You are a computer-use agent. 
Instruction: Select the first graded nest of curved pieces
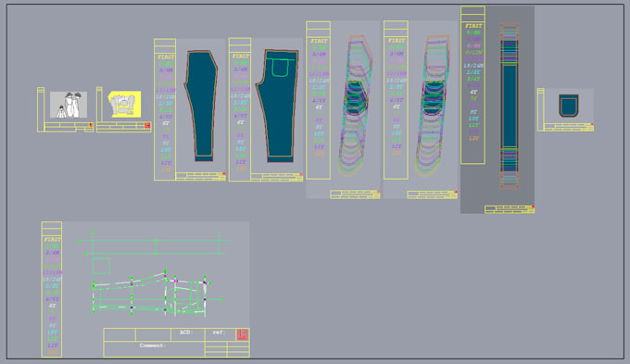354,107
